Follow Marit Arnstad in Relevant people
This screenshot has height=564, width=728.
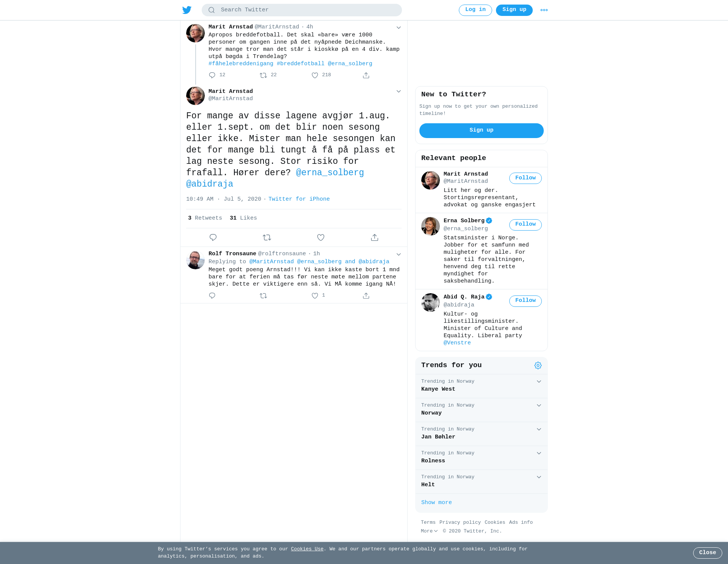(526, 178)
